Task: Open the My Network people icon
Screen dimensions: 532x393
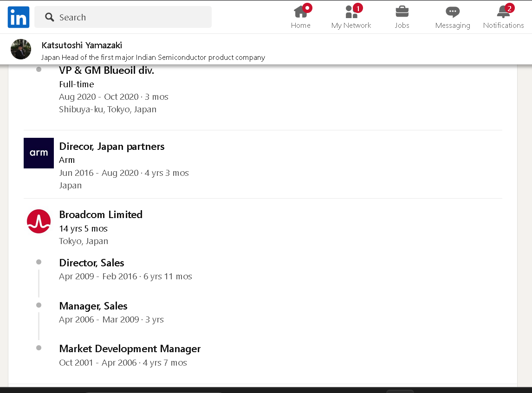Action: point(351,12)
